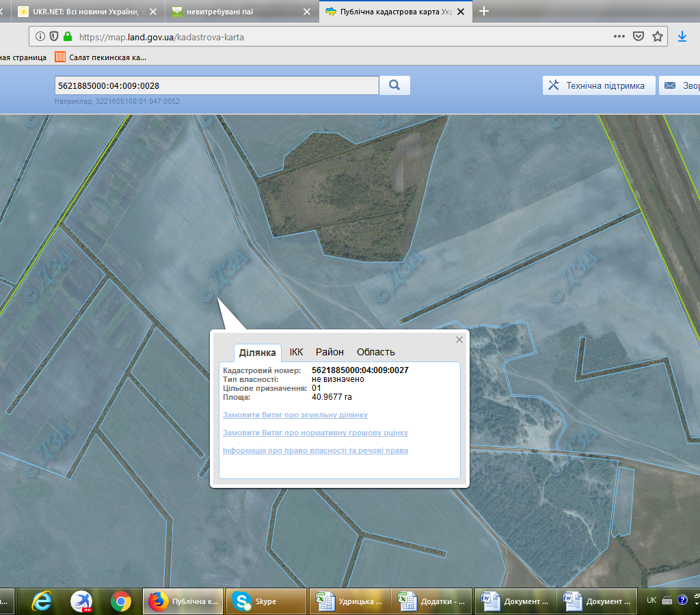Bookmark this page with the star icon
The image size is (700, 615).
(x=658, y=37)
